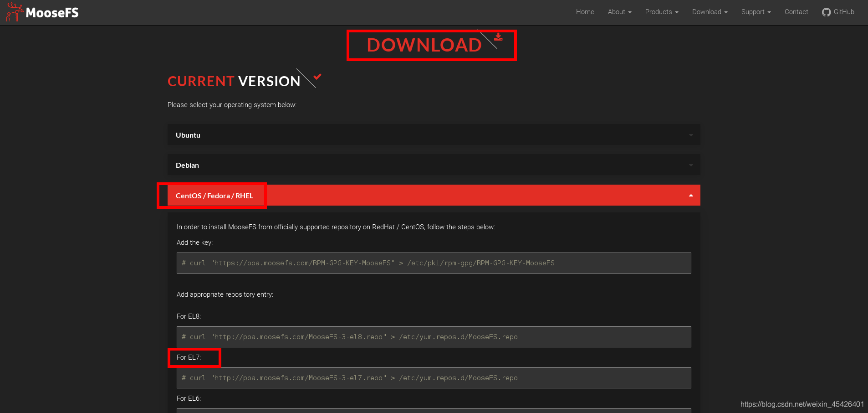This screenshot has width=868, height=413.
Task: Open the GitHub link with octocat icon
Action: pos(838,12)
